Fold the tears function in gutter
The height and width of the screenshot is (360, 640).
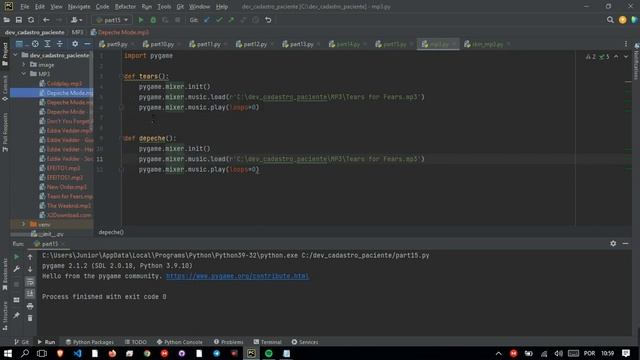coord(121,76)
